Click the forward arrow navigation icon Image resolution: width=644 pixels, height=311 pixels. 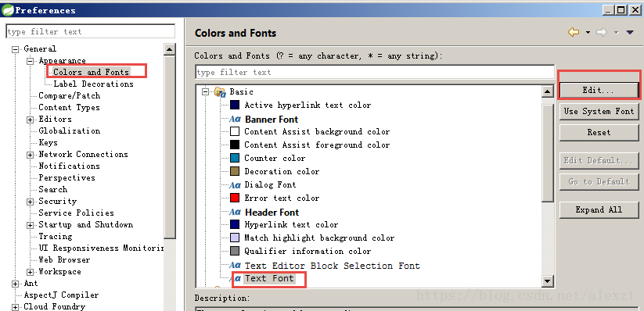tap(602, 32)
